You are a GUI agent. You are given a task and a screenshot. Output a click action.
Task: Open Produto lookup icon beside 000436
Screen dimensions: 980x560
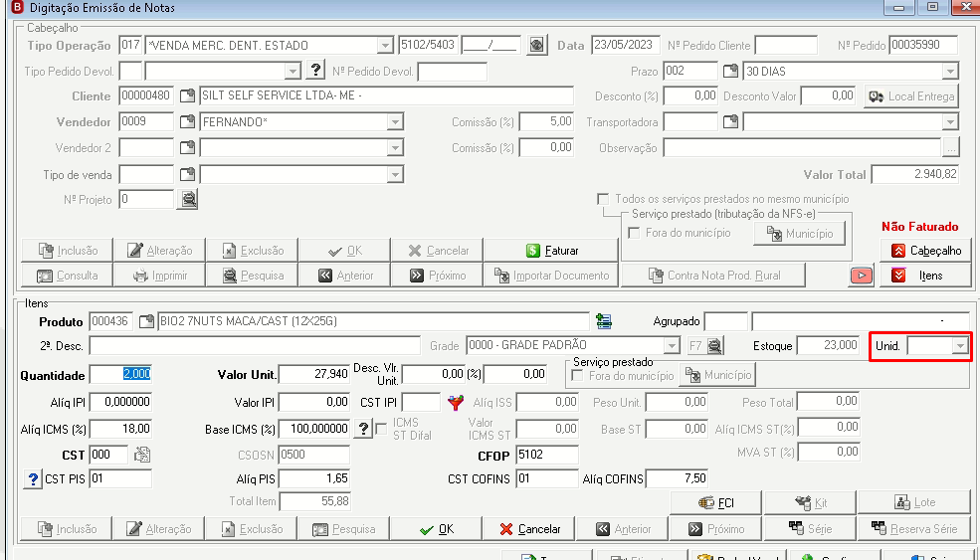point(146,322)
